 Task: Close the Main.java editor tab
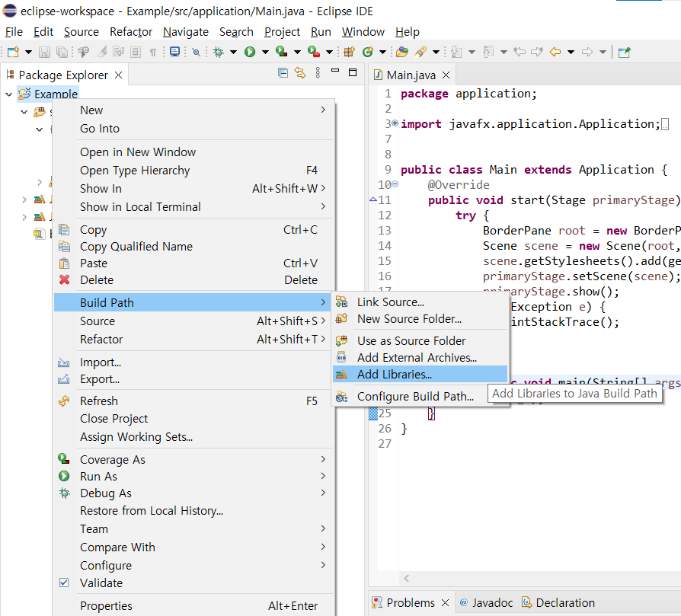pos(446,75)
